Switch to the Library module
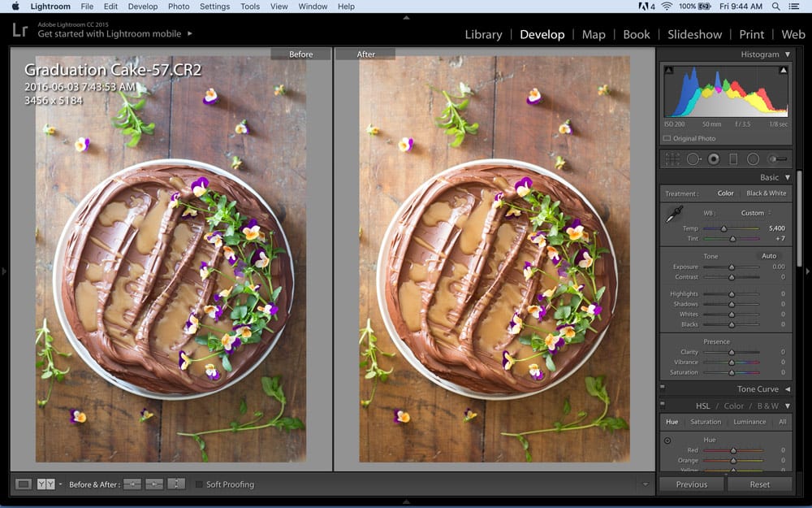 (483, 34)
